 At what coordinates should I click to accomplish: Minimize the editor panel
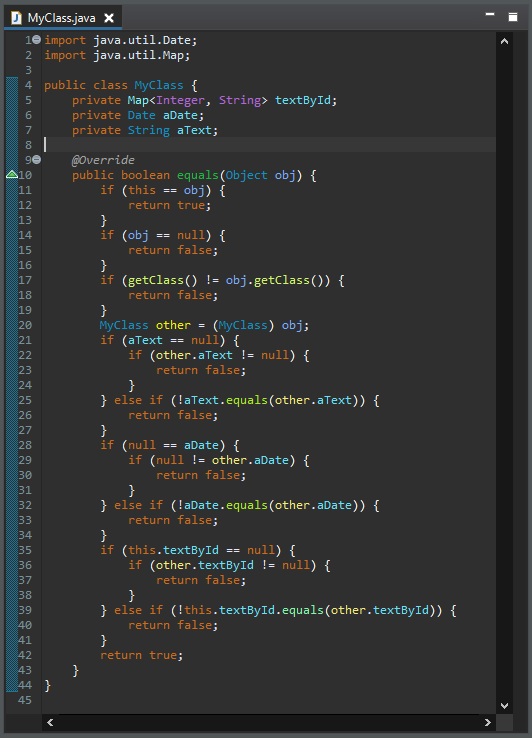[490, 15]
